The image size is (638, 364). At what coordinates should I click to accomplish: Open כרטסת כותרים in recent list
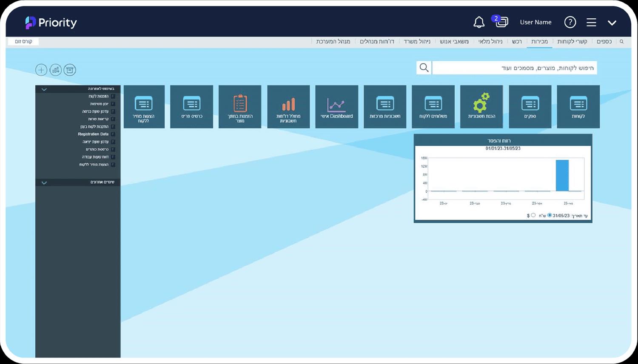[97, 150]
